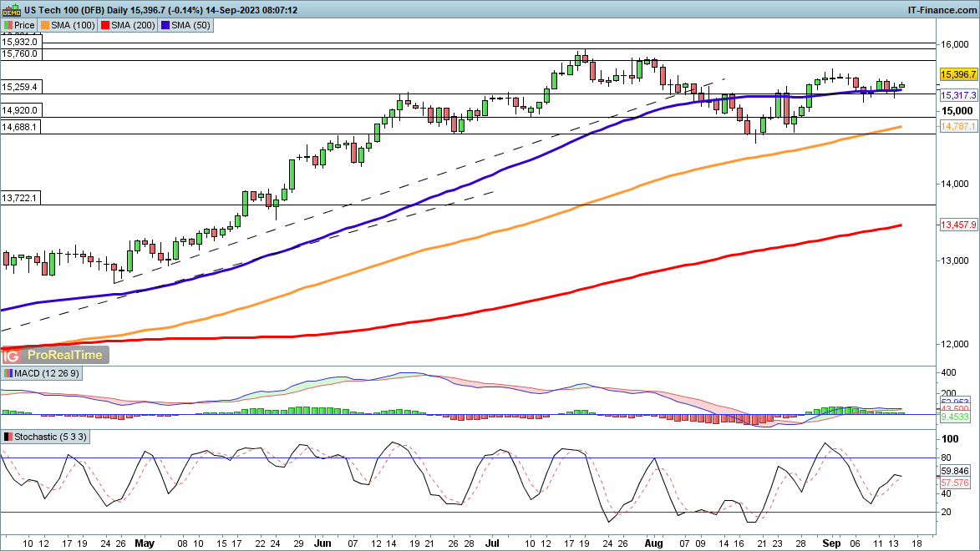Click Stochastic value tag 59.846

(955, 471)
